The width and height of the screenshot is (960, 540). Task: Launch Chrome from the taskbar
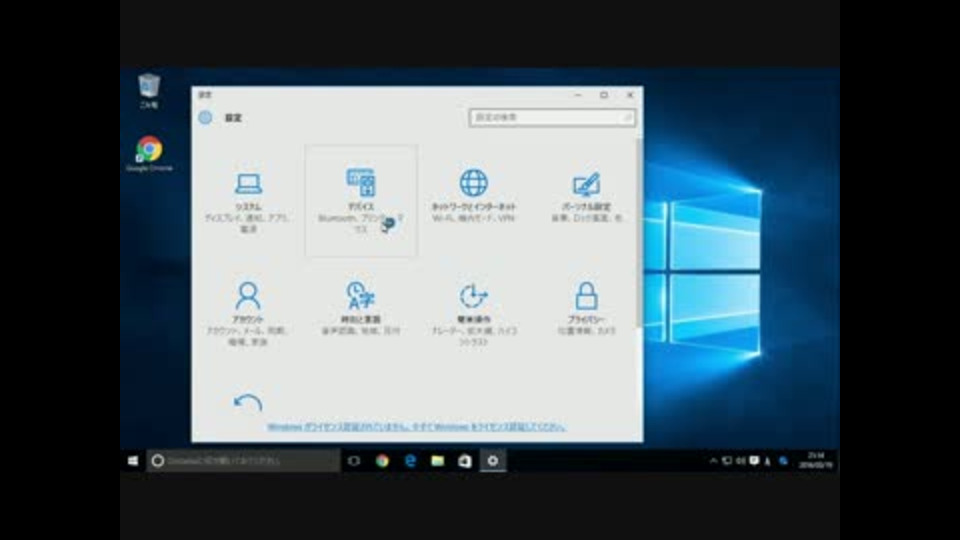[x=382, y=460]
